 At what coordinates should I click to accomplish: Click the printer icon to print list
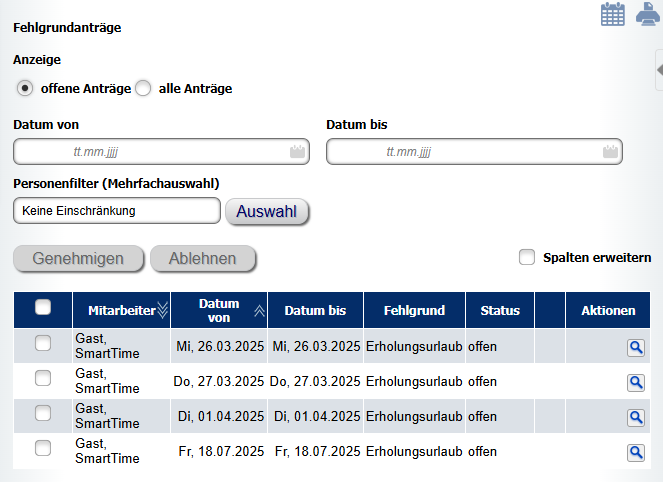tap(647, 14)
